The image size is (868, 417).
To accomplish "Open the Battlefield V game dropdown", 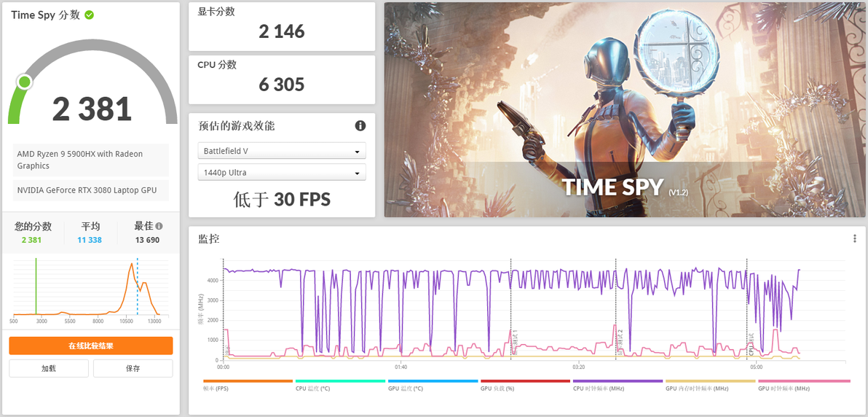I will coord(282,151).
